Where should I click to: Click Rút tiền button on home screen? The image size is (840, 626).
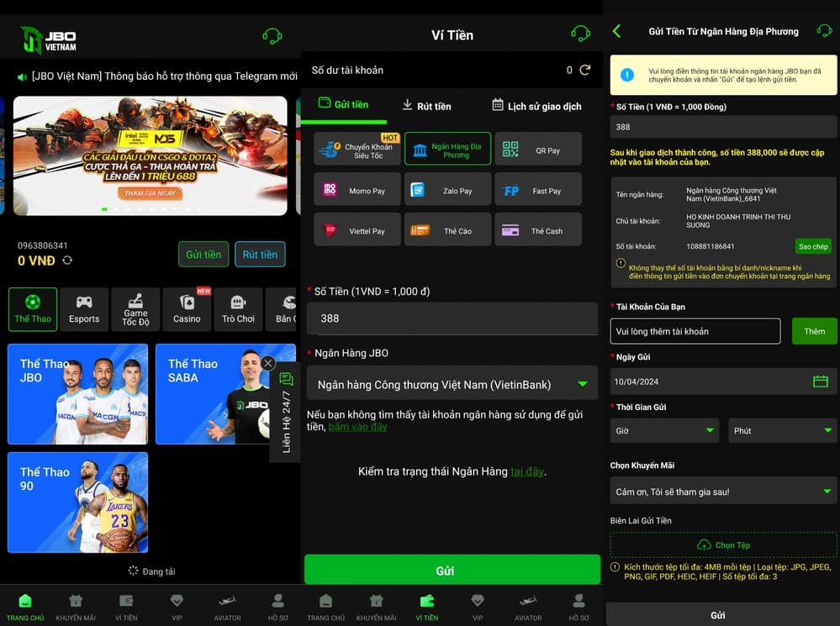[261, 255]
